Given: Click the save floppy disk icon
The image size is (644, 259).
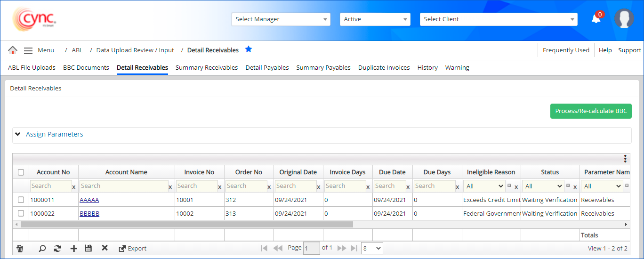Looking at the screenshot, I should (x=88, y=248).
